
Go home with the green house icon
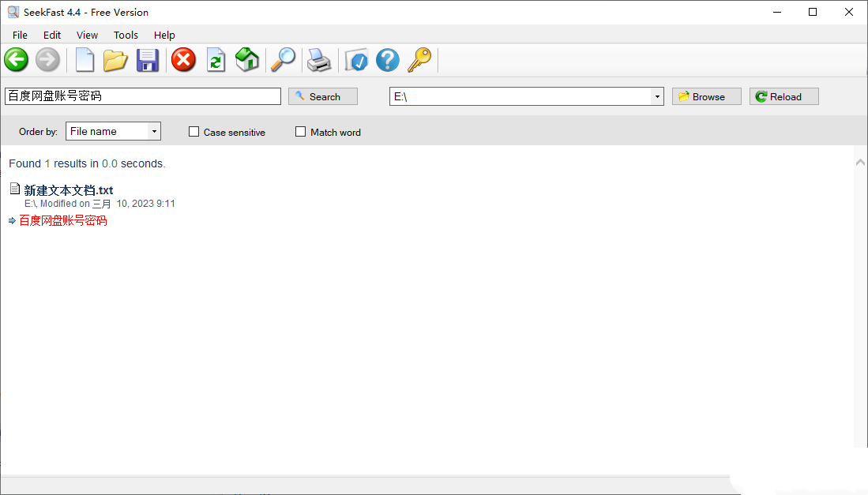pyautogui.click(x=247, y=60)
